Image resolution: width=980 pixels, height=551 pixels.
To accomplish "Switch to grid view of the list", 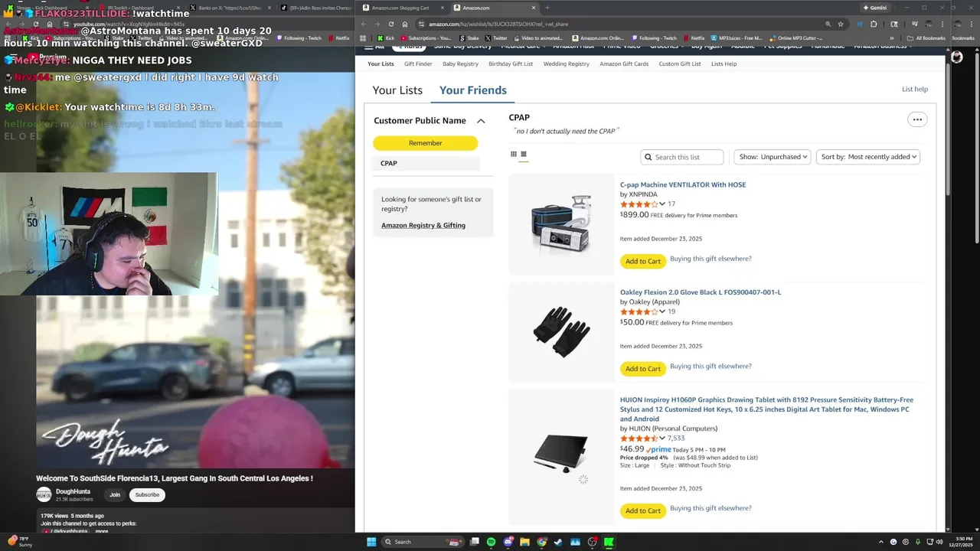I will [514, 155].
